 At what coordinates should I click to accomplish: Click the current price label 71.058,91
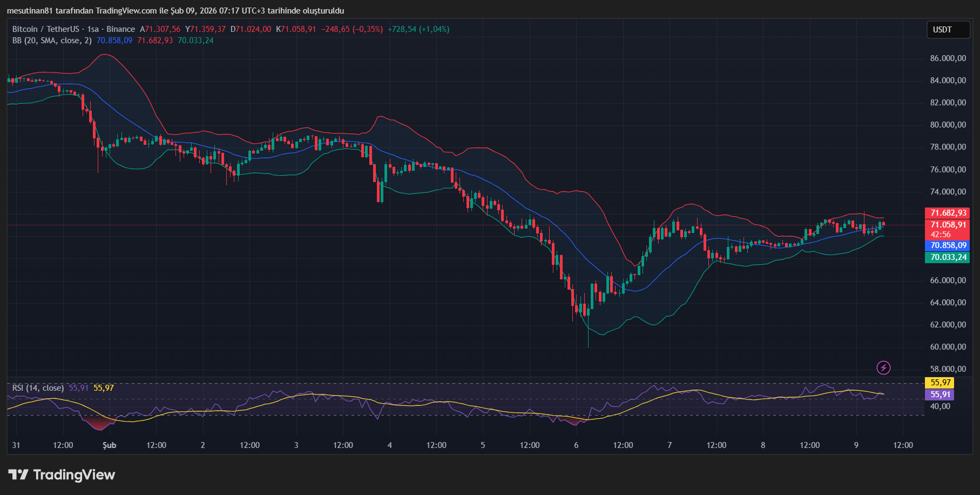pos(948,225)
